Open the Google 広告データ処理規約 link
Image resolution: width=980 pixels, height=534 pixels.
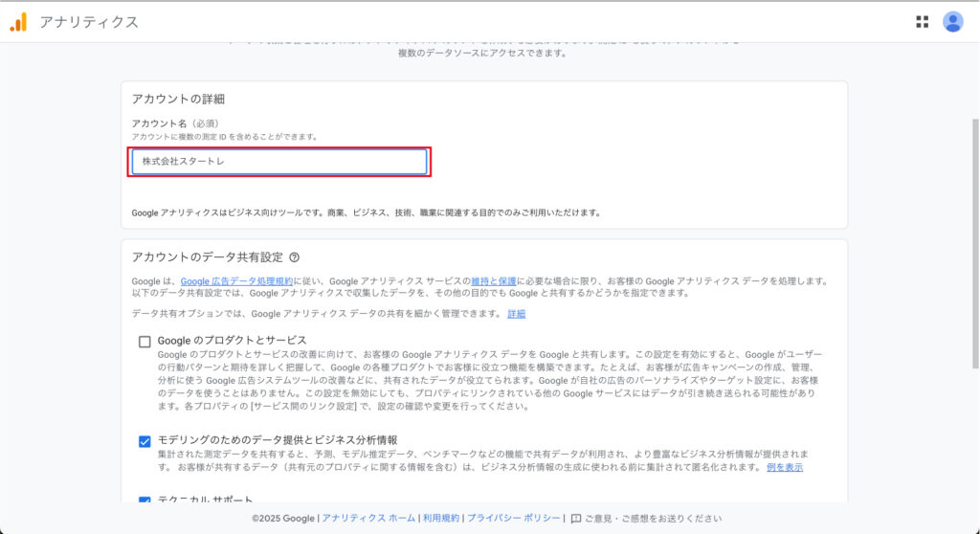tap(236, 281)
